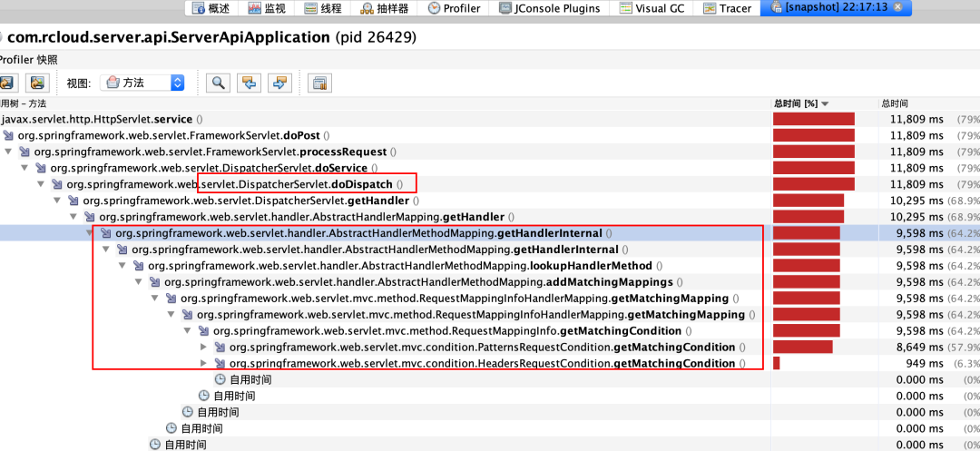The width and height of the screenshot is (980, 451).
Task: Close the snapshot 22:17:13 tab
Action: tap(897, 8)
